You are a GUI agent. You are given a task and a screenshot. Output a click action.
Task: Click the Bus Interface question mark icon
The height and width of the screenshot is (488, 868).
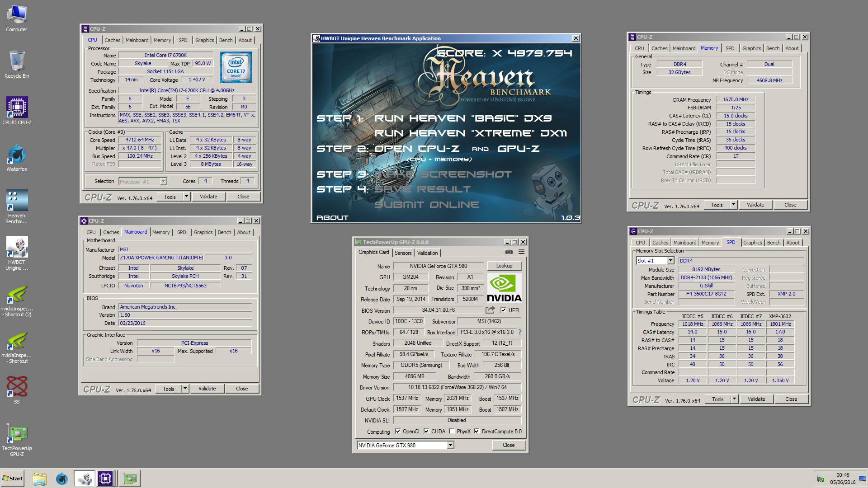click(x=519, y=332)
